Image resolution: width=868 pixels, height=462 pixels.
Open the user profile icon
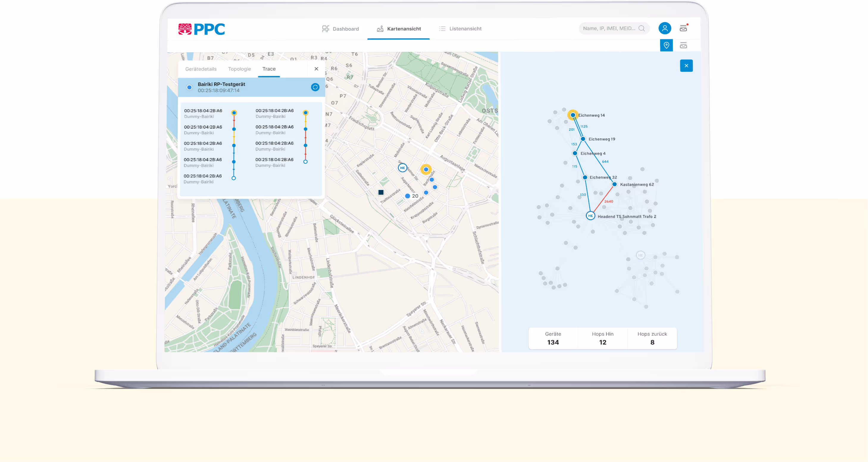[x=664, y=28]
